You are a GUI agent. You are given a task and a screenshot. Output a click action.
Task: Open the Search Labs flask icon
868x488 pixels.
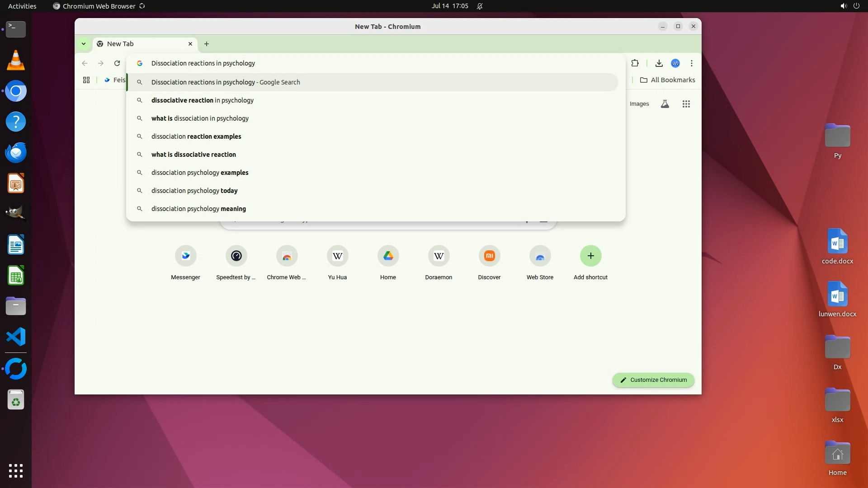pyautogui.click(x=665, y=104)
